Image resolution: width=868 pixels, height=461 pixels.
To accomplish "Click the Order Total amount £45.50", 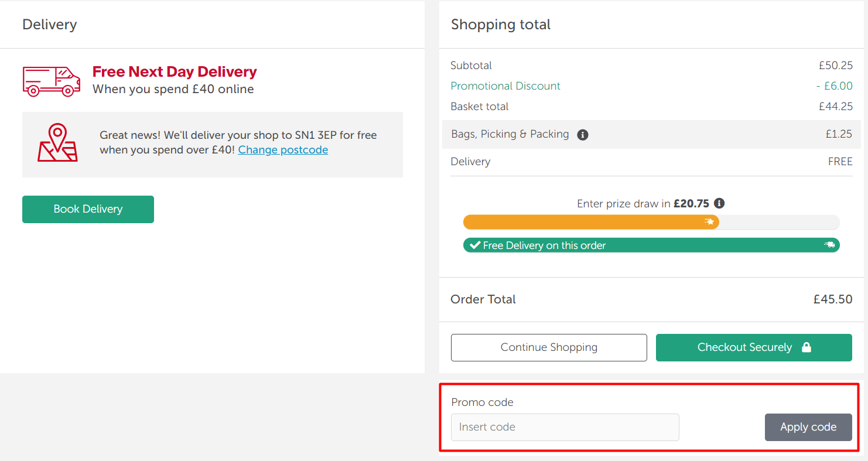I will pyautogui.click(x=832, y=299).
